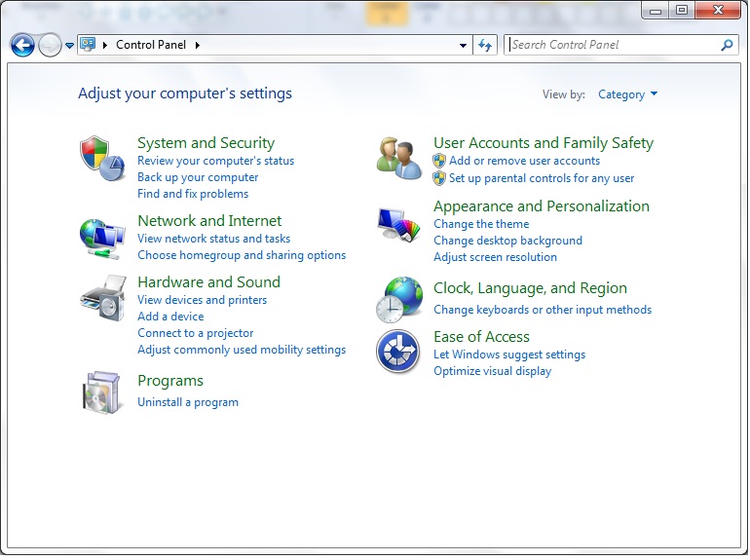Open Find and fix problems
The width and height of the screenshot is (750, 560).
[193, 194]
